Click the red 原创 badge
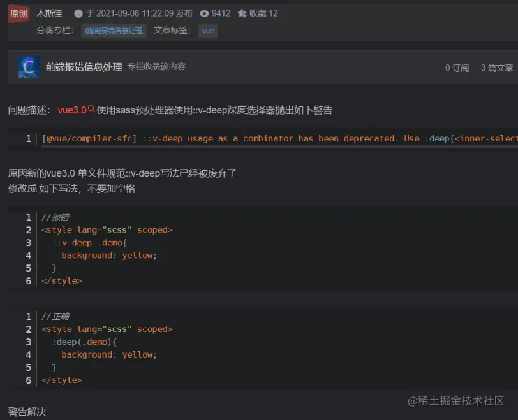This screenshot has width=518, height=420. 18,13
